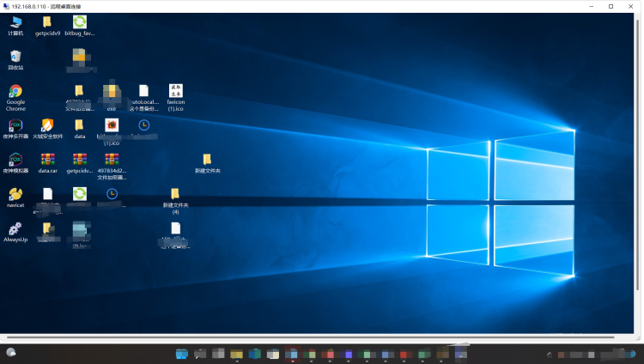Select the 497834d2... 文件加密器 rar archive
This screenshot has width=644, height=364.
pyautogui.click(x=112, y=167)
